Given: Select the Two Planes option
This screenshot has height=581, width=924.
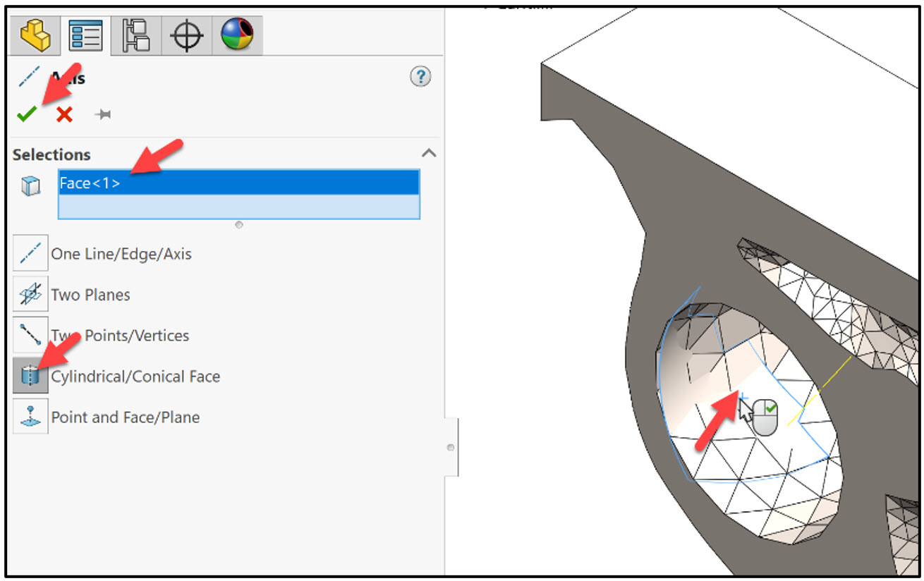Looking at the screenshot, I should 29,294.
